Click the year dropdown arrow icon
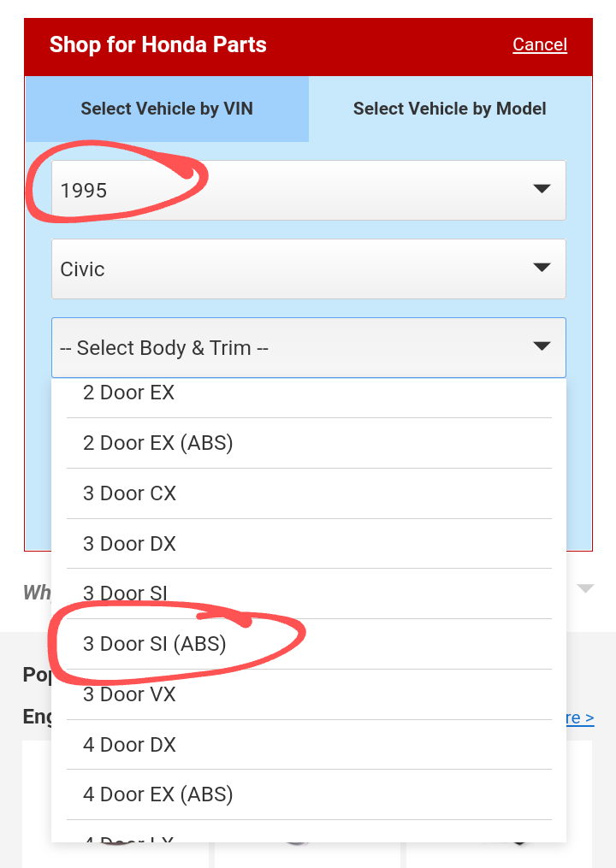This screenshot has width=616, height=868. [x=542, y=189]
